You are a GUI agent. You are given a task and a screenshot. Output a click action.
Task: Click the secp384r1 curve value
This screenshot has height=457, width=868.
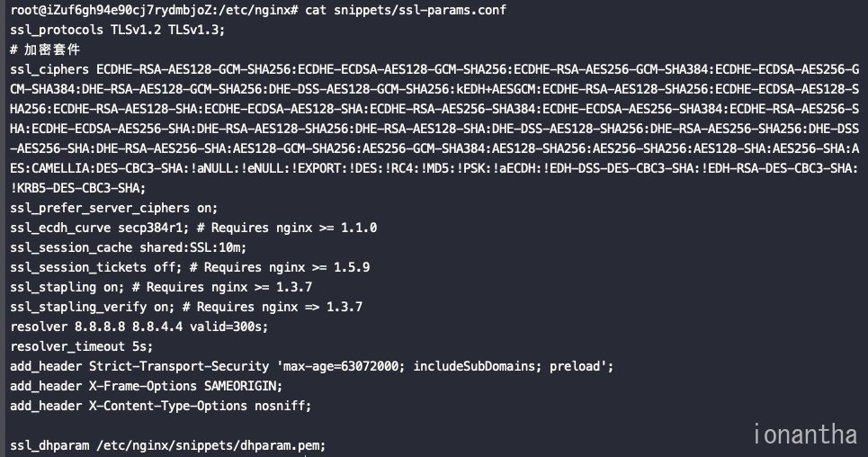[x=153, y=228]
